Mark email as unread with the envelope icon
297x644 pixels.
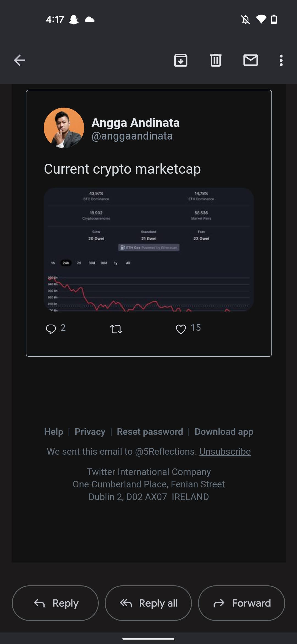click(251, 60)
